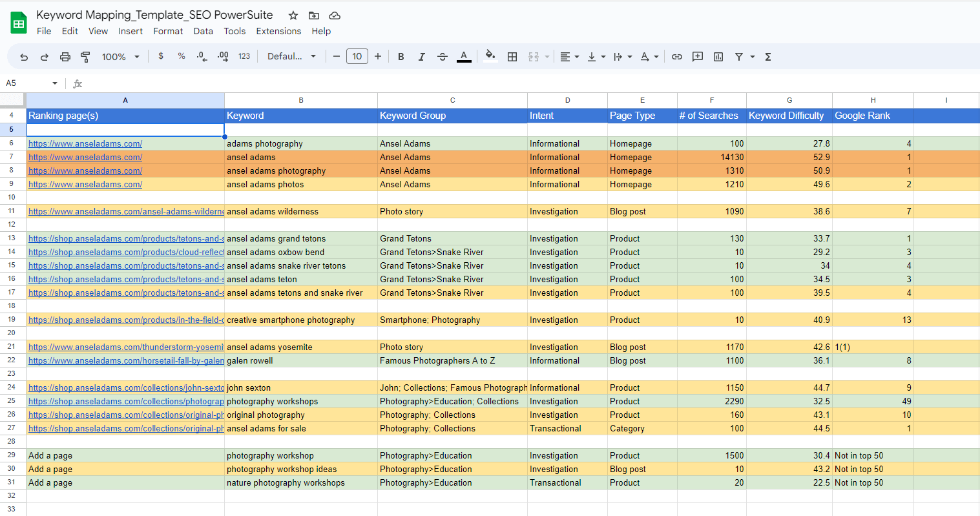The width and height of the screenshot is (980, 516).
Task: Click the font size input field
Action: click(357, 56)
